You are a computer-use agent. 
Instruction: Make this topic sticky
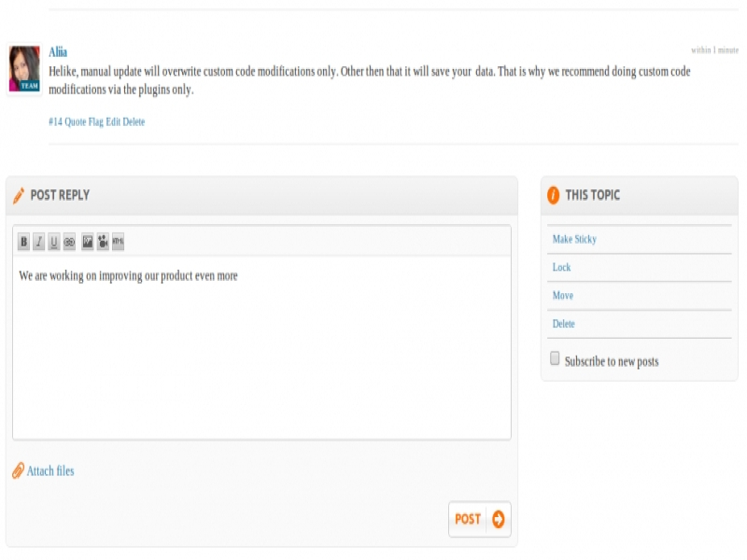[574, 240]
